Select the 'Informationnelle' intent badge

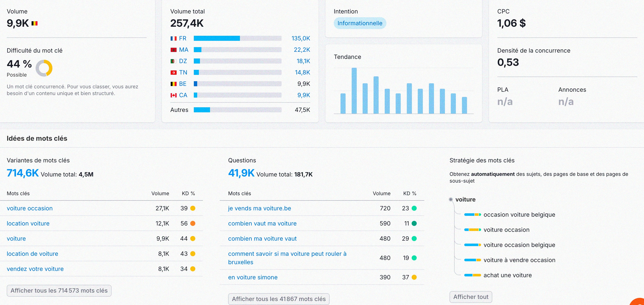pyautogui.click(x=360, y=23)
